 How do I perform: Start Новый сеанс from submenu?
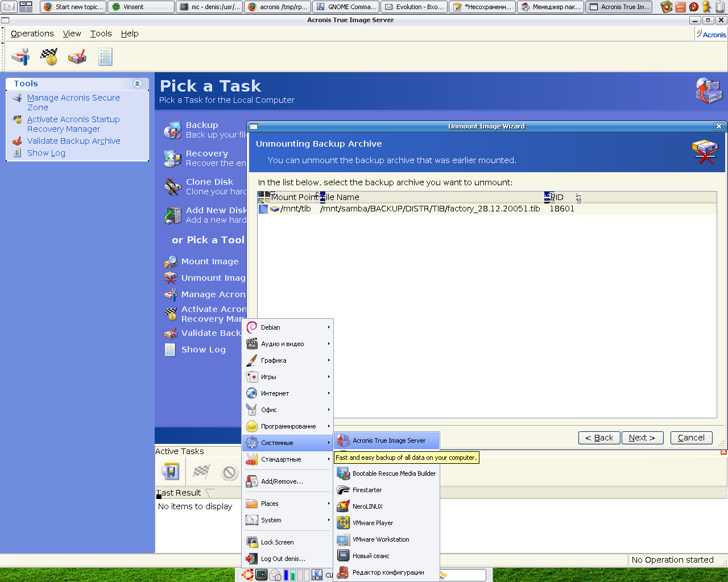point(387,556)
